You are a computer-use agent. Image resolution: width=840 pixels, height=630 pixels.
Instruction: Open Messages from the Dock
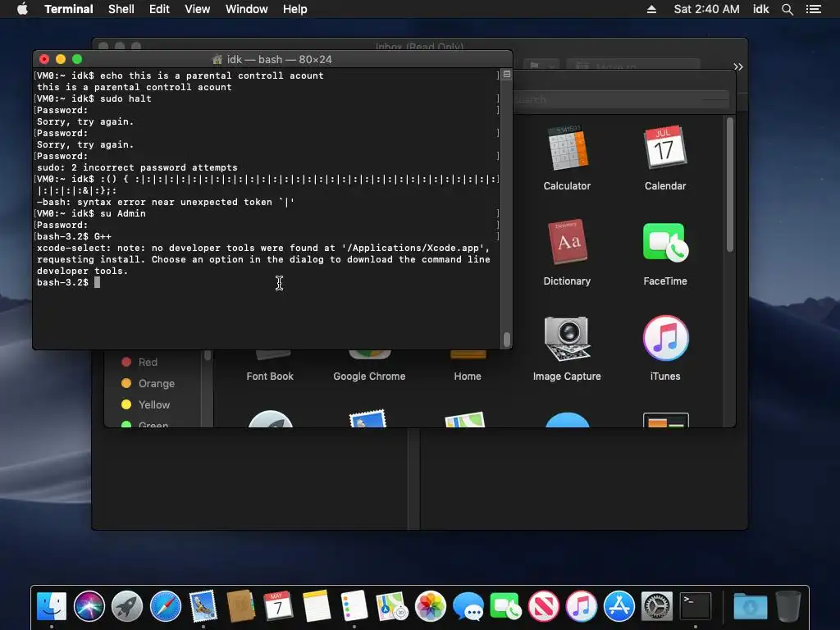coord(468,606)
